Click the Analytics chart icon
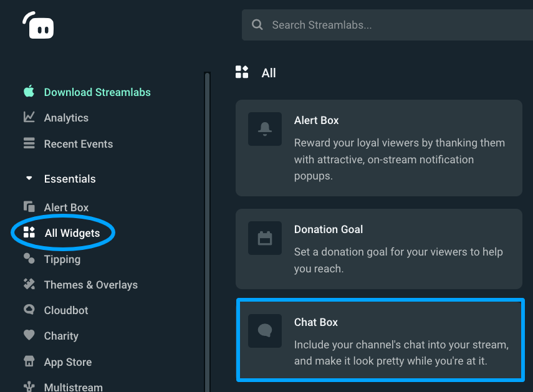 29,117
